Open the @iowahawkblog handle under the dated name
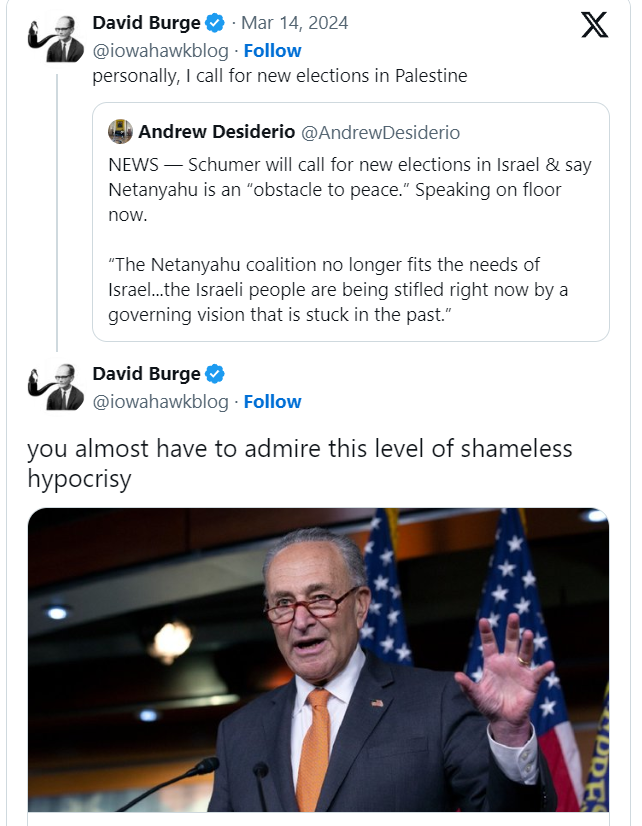This screenshot has height=826, width=642. pyautogui.click(x=160, y=50)
